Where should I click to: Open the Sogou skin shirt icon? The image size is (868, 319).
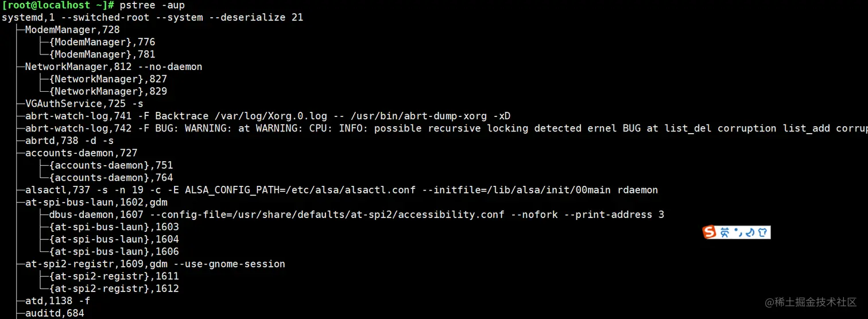tap(762, 232)
